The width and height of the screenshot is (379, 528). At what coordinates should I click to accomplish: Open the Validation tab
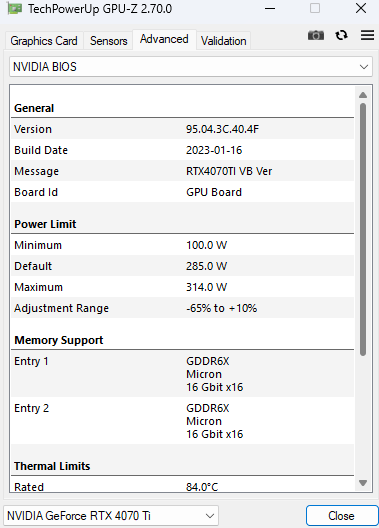223,41
